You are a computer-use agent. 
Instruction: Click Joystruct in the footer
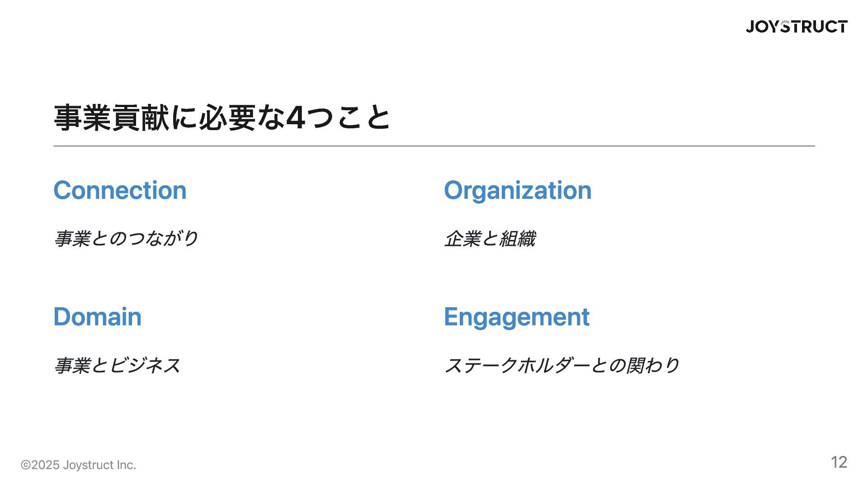pyautogui.click(x=88, y=465)
